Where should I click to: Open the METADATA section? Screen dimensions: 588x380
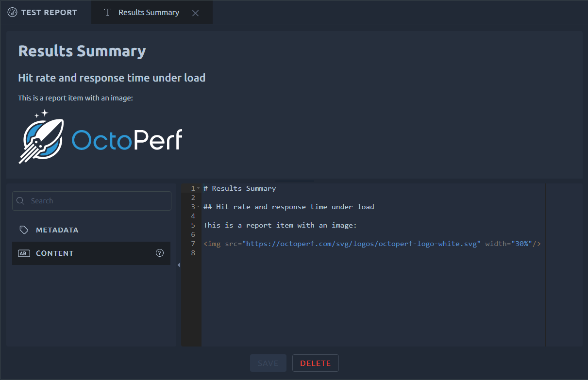[x=91, y=230]
